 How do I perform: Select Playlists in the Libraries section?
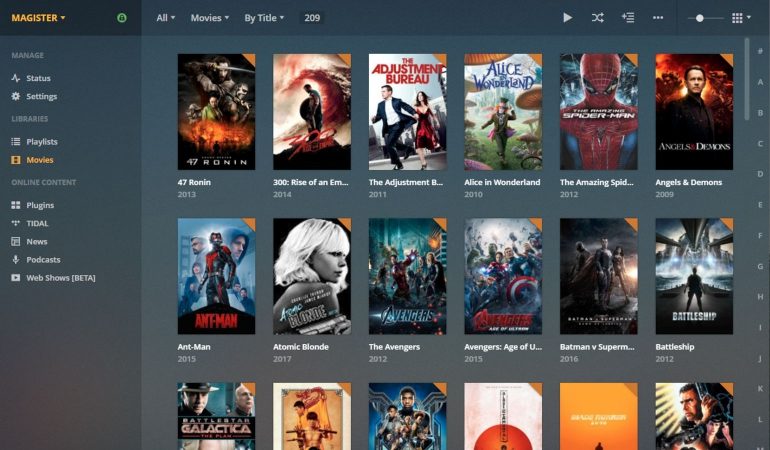tap(41, 142)
